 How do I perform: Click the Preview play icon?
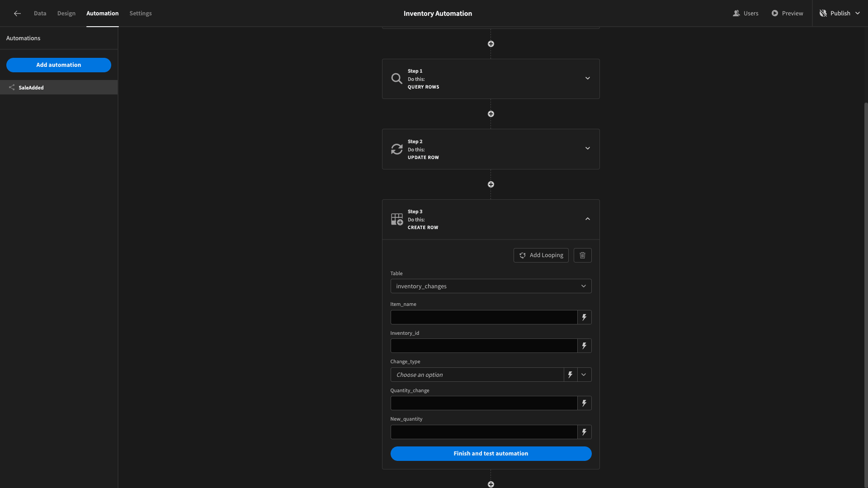click(x=775, y=14)
